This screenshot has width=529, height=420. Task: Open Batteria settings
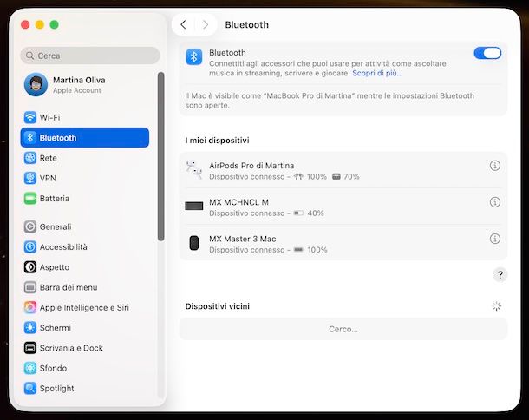coord(54,198)
